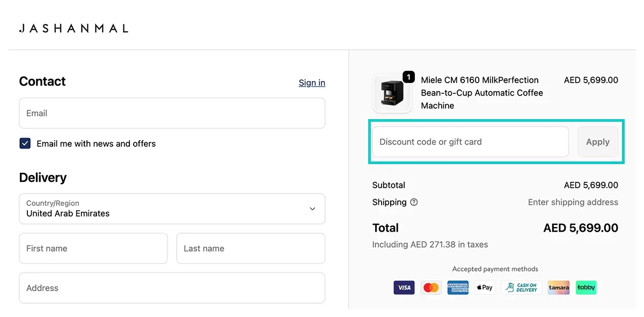Apply the discount code
Image resolution: width=644 pixels, height=317 pixels.
[x=598, y=142]
